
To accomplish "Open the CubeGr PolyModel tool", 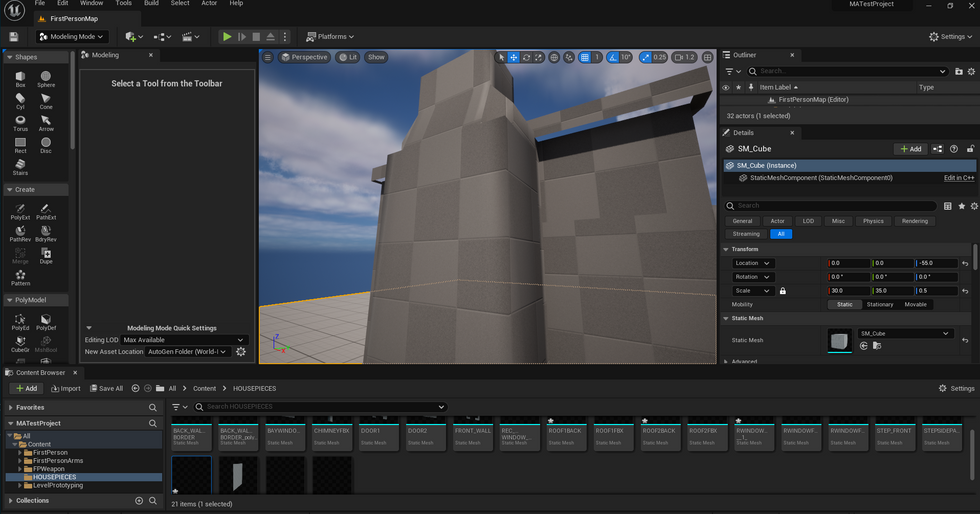I will coord(20,343).
